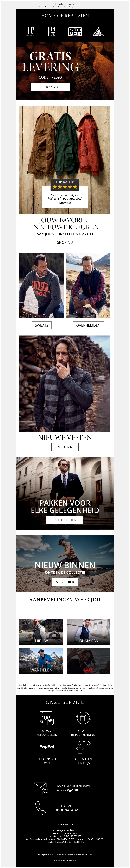Click Shop Hier on Nieuw Binnen banner

coord(65,582)
